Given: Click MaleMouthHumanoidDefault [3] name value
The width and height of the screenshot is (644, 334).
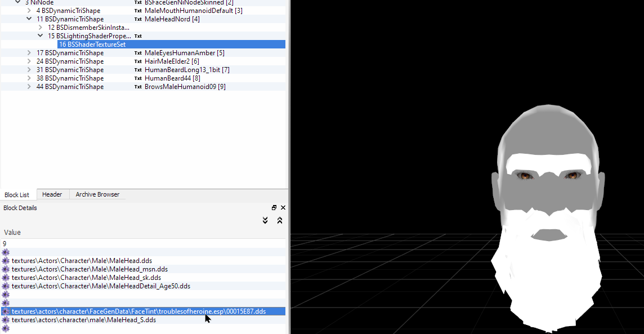Looking at the screenshot, I should [194, 11].
